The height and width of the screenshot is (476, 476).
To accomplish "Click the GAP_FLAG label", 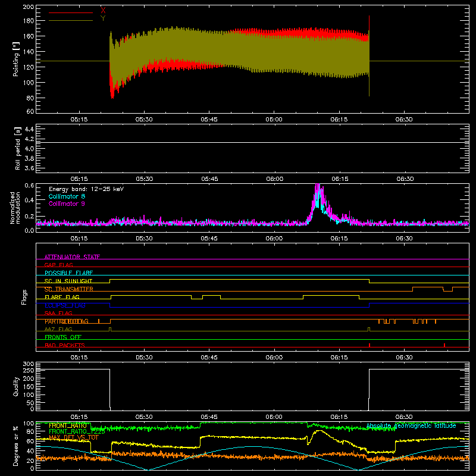I will [x=58, y=265].
